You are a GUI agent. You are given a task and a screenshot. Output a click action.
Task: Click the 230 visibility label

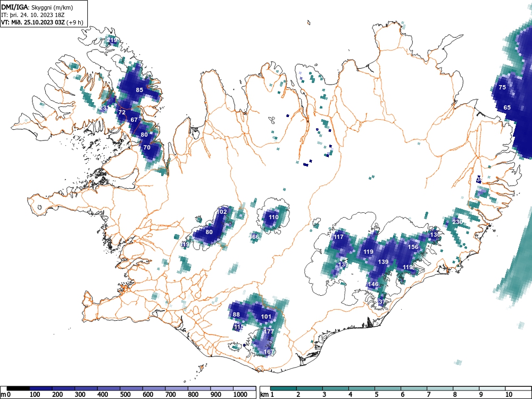pos(458,222)
